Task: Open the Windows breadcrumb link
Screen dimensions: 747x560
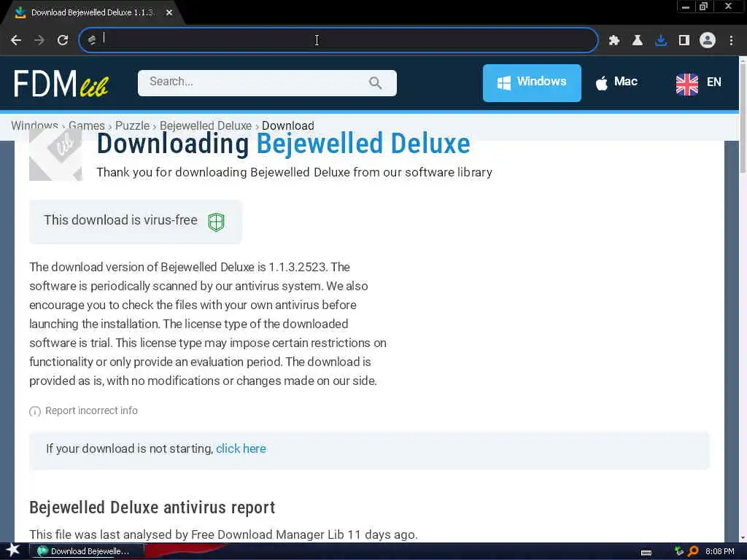Action: tap(34, 125)
